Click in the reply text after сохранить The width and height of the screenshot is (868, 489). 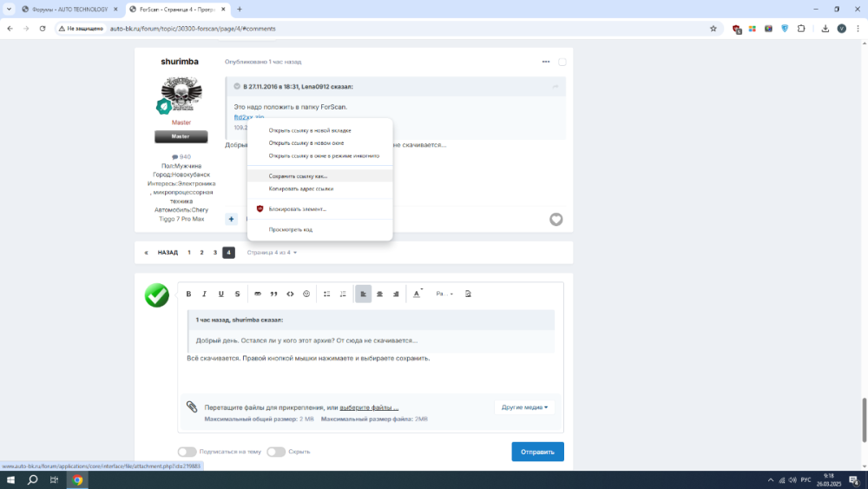[431, 359]
